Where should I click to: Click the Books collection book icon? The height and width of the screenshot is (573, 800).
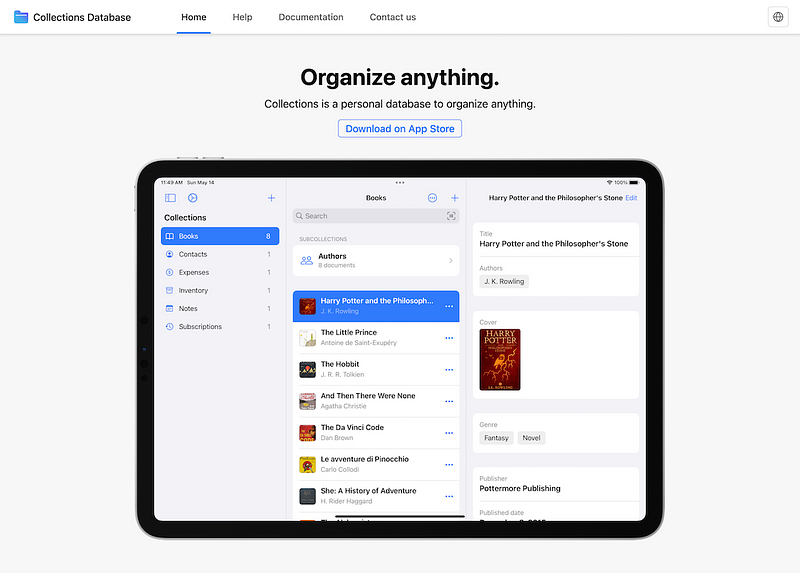coord(170,236)
